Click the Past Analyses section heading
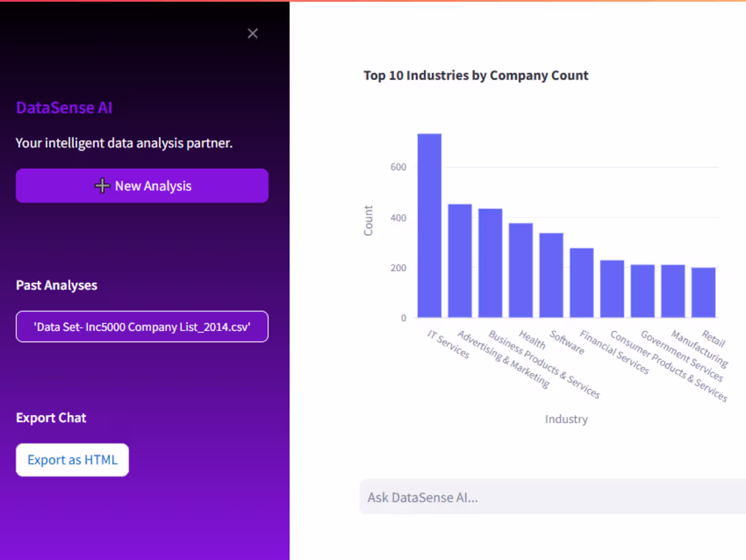 tap(57, 285)
